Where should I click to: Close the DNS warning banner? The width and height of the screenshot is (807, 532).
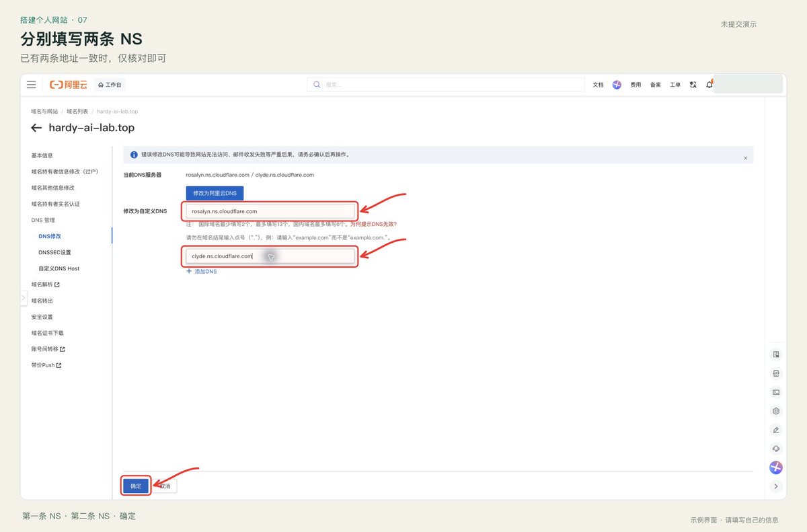pos(745,157)
